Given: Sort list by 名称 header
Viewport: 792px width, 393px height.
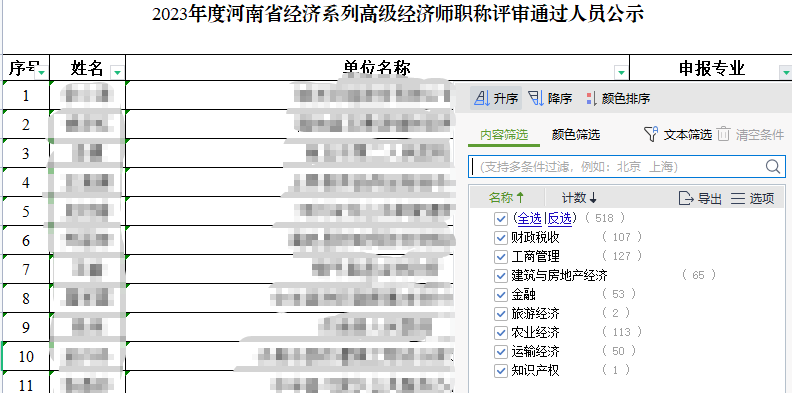Looking at the screenshot, I should pyautogui.click(x=507, y=198).
